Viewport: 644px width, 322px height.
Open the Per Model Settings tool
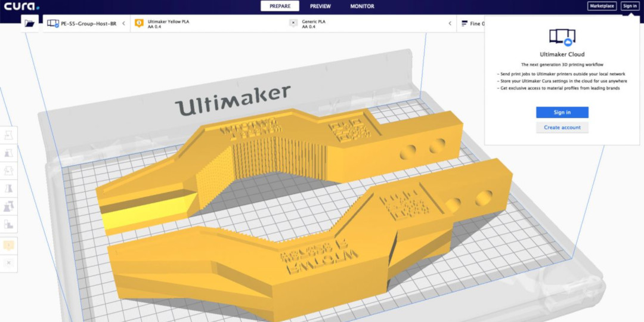click(x=8, y=206)
